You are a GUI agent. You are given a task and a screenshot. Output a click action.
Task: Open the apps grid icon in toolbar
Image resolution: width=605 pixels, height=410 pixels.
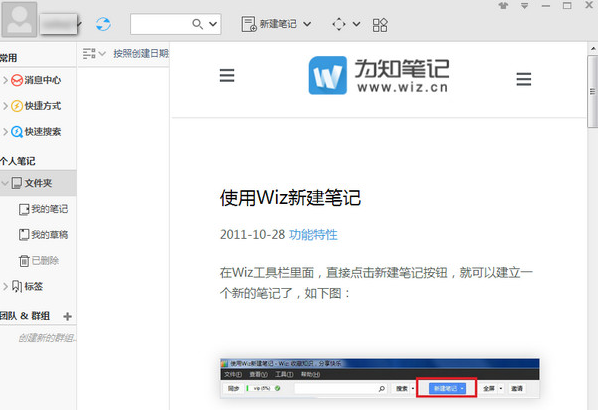380,25
